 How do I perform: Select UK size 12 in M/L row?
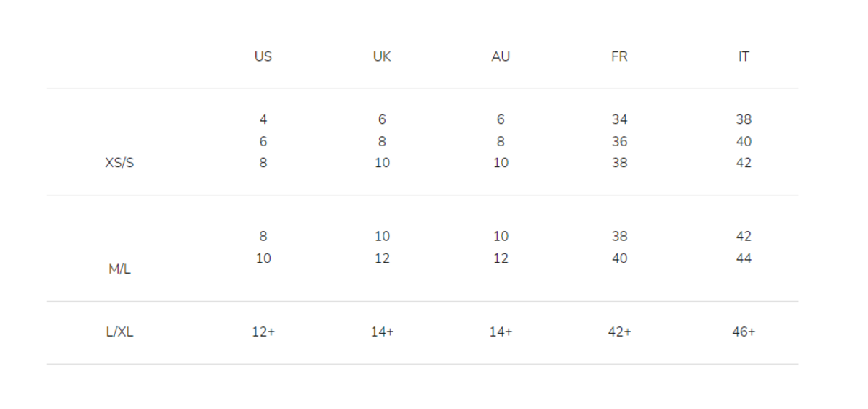pos(382,258)
